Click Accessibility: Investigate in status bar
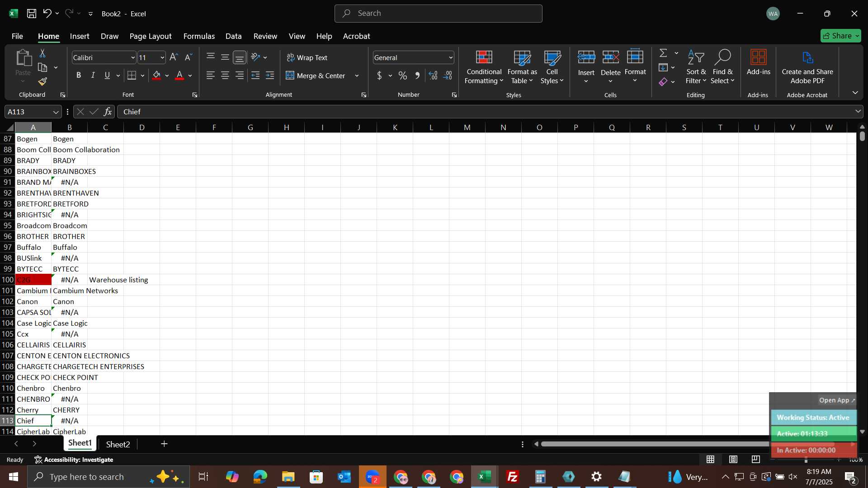 tap(74, 460)
